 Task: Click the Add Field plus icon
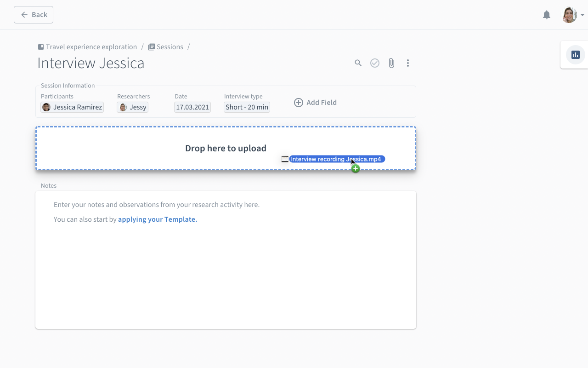(299, 103)
